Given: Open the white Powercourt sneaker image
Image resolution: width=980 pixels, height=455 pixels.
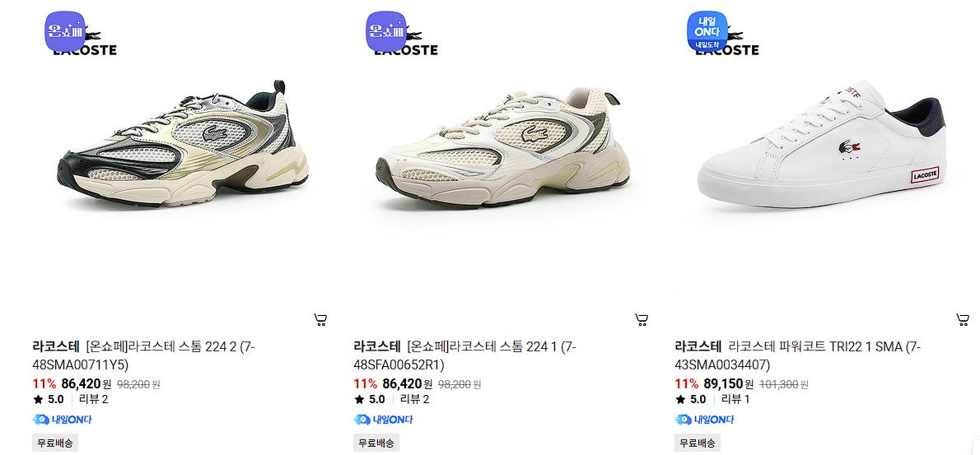Looking at the screenshot, I should coord(823,143).
